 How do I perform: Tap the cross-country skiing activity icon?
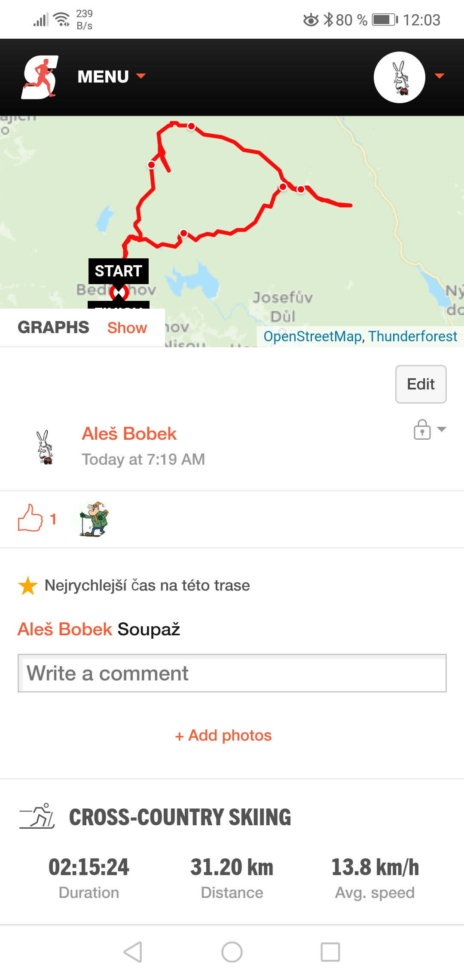pos(37,816)
